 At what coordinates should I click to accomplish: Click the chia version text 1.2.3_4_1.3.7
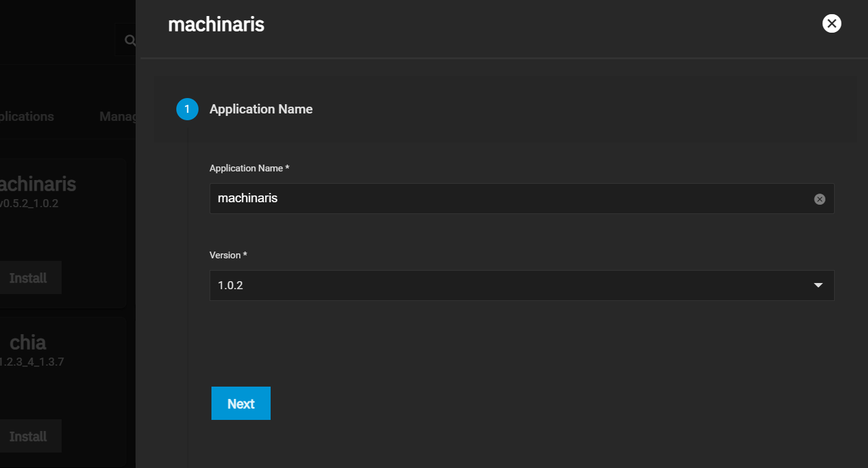click(x=31, y=362)
